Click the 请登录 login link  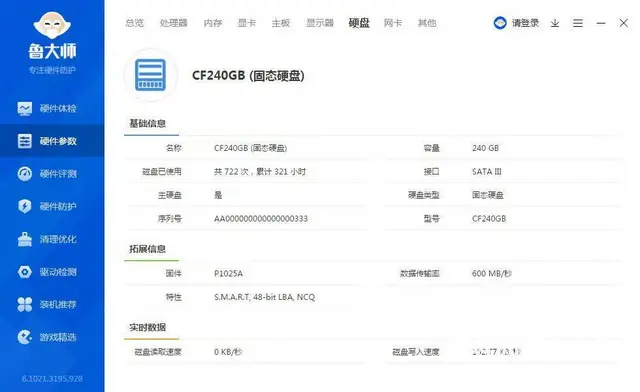coord(525,23)
